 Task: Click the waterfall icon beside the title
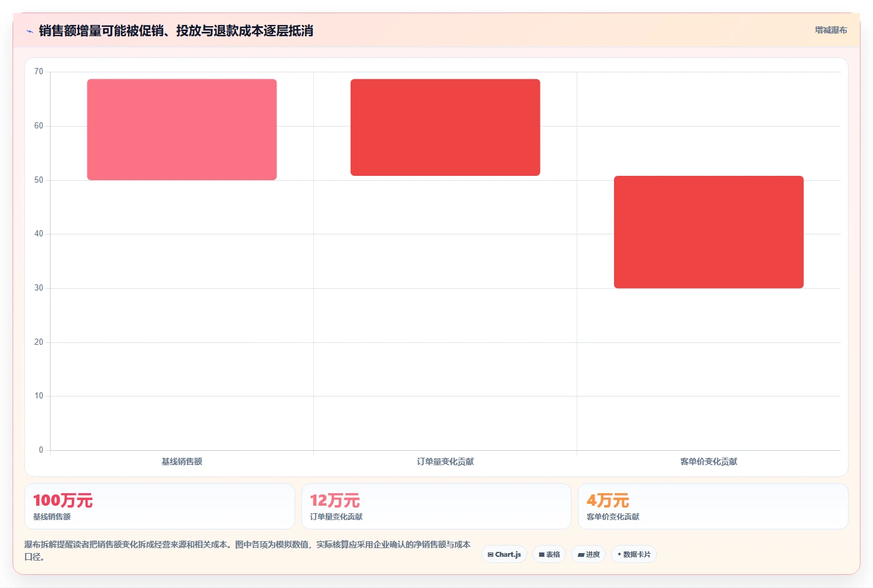(29, 31)
